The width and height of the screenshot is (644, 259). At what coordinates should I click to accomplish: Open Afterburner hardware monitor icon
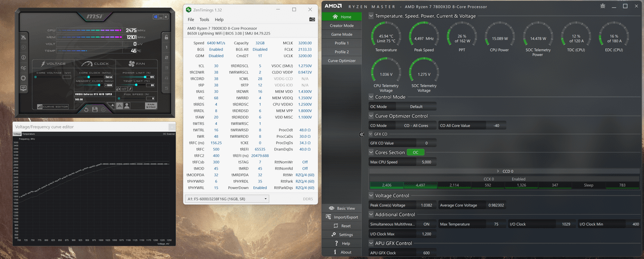pyautogui.click(x=23, y=88)
